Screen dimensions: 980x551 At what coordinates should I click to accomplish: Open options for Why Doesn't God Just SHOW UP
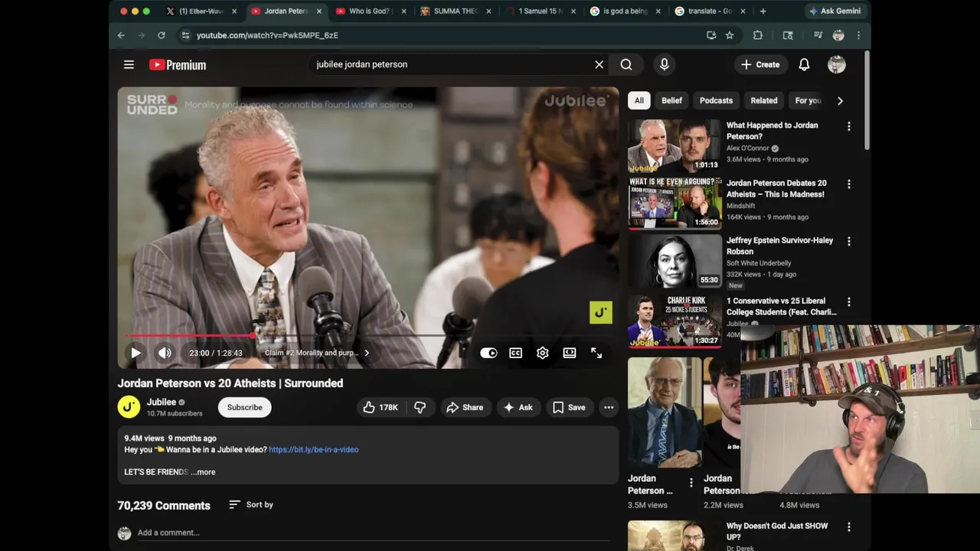[848, 527]
